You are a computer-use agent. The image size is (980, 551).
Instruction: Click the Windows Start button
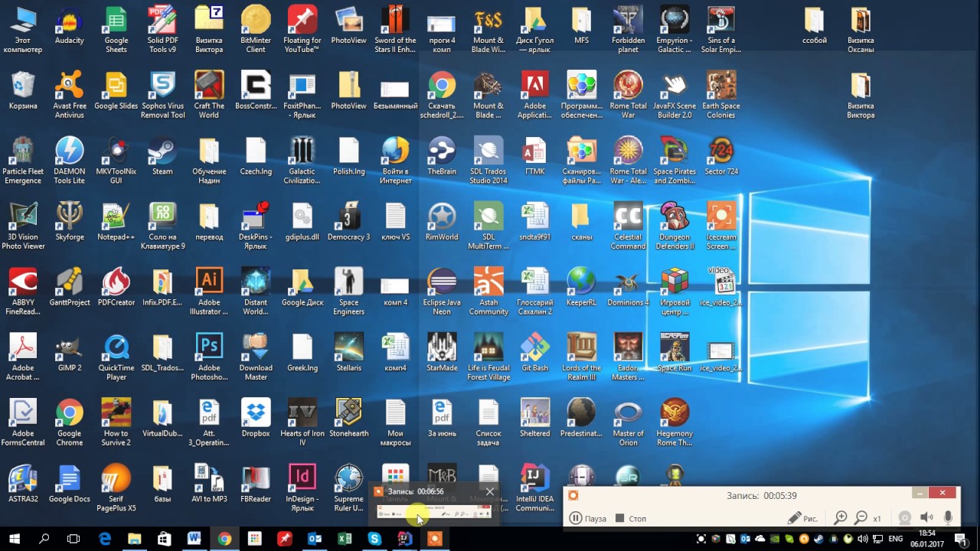click(x=14, y=539)
